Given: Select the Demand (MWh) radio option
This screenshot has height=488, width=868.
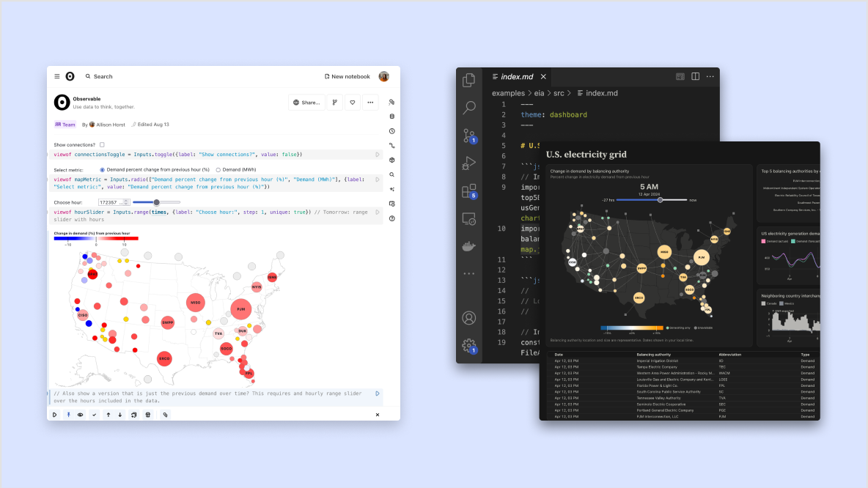Looking at the screenshot, I should 218,169.
